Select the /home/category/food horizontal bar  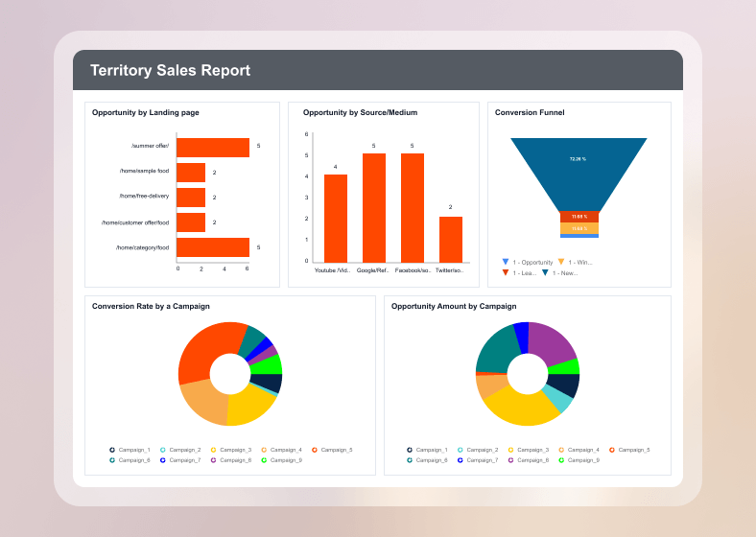213,247
